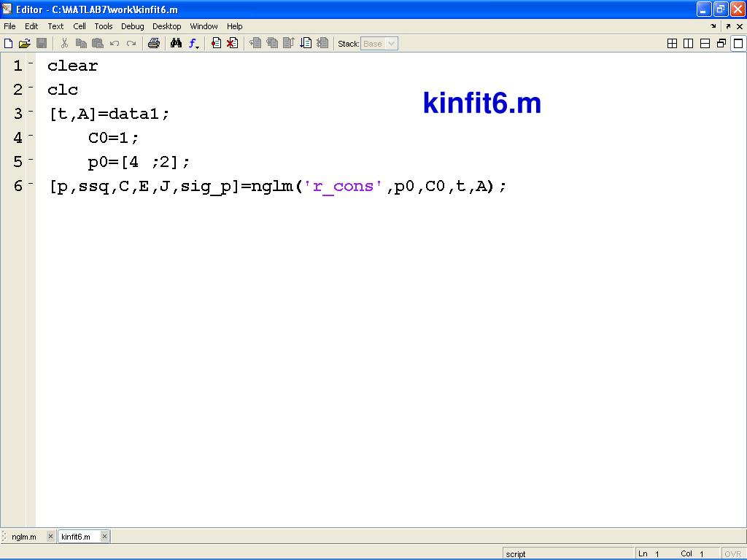747x560 pixels.
Task: Split editor top/bottom layout icon
Action: pos(705,44)
